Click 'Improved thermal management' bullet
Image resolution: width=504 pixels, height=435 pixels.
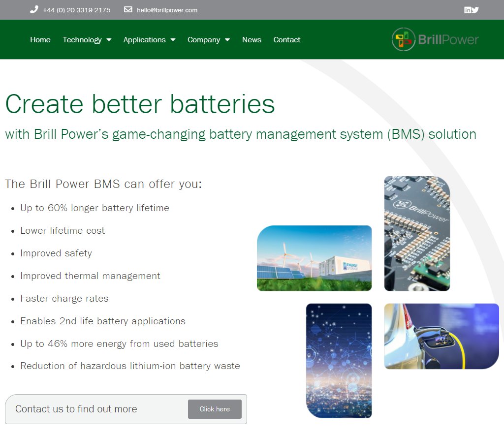(x=90, y=276)
